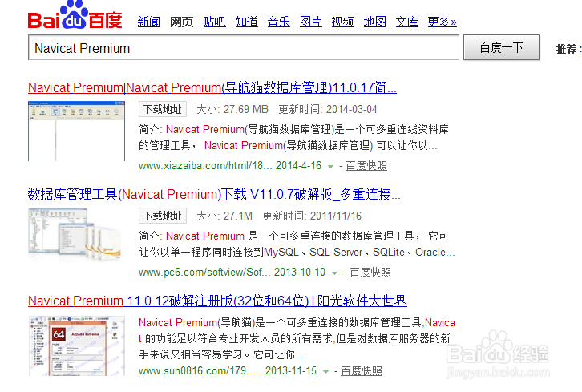Click 下载地址 button for 27.1M download
This screenshot has width=582, height=392.
coord(163,216)
